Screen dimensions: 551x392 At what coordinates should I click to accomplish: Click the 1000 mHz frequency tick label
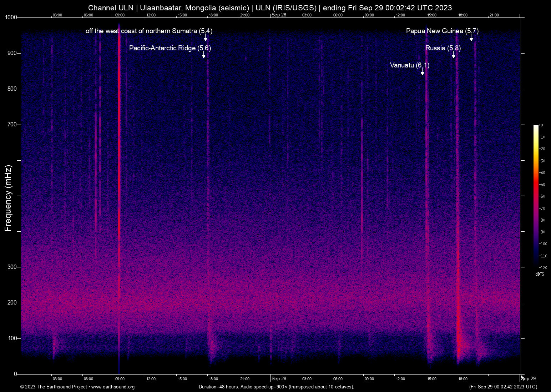[x=11, y=17]
